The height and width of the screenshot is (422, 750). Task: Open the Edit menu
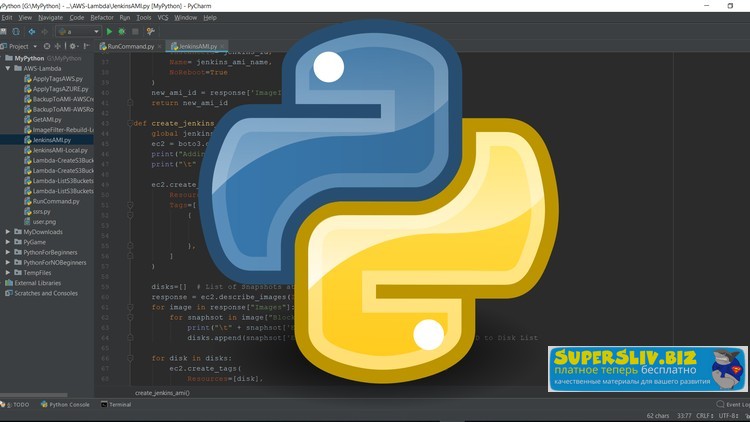pyautogui.click(x=7, y=18)
